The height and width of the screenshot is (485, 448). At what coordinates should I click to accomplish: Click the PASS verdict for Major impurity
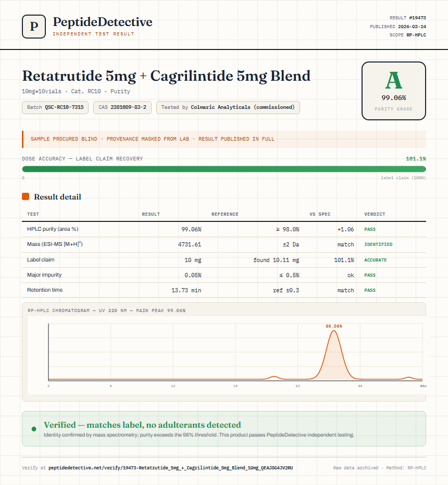[x=370, y=275]
